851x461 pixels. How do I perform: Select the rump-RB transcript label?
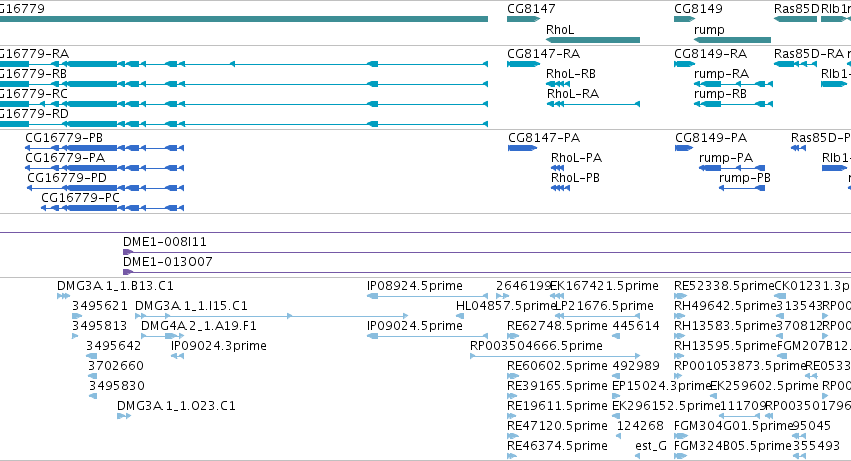[x=720, y=94]
